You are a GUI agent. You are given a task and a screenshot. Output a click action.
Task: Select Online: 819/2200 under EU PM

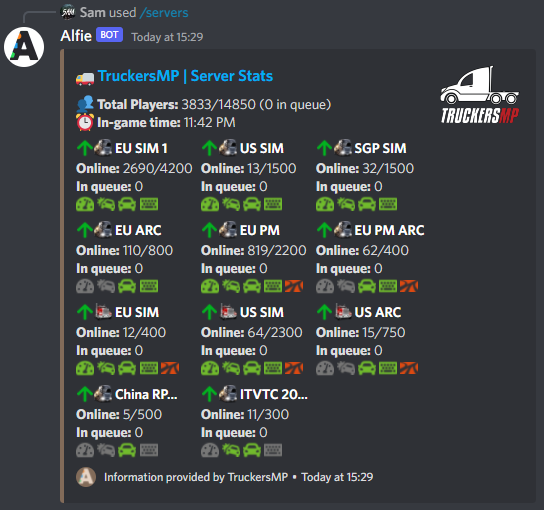tap(254, 250)
